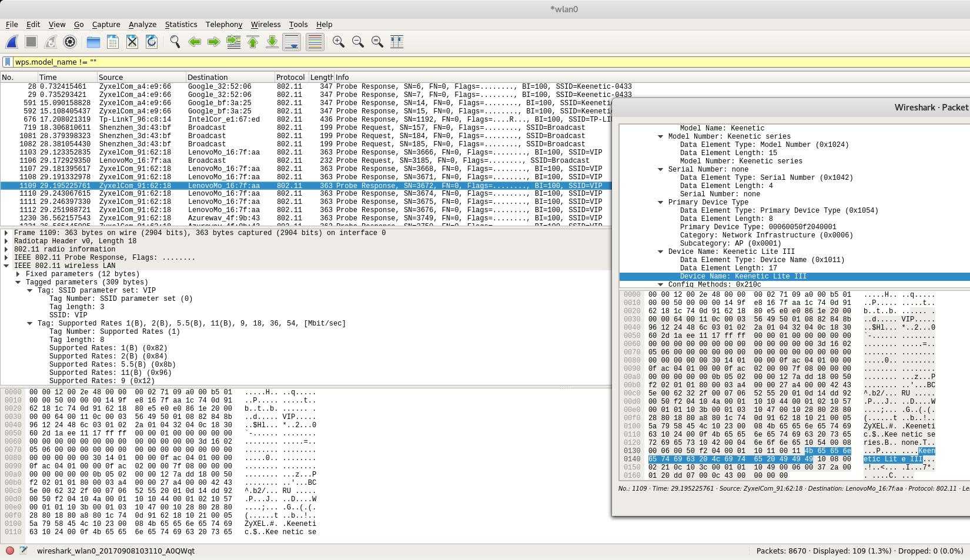
Task: Click the display filter input field
Action: (470, 62)
